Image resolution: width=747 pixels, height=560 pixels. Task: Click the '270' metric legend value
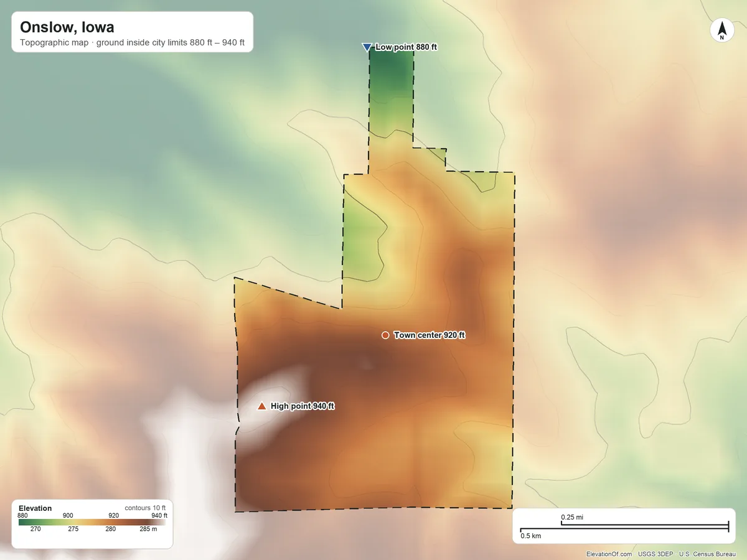pos(36,530)
